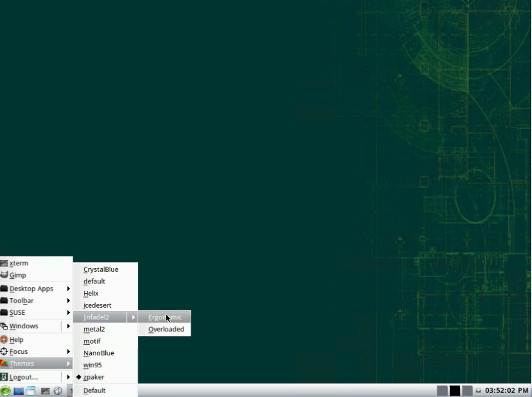
Task: Pick the icedesert theme
Action: click(106, 305)
